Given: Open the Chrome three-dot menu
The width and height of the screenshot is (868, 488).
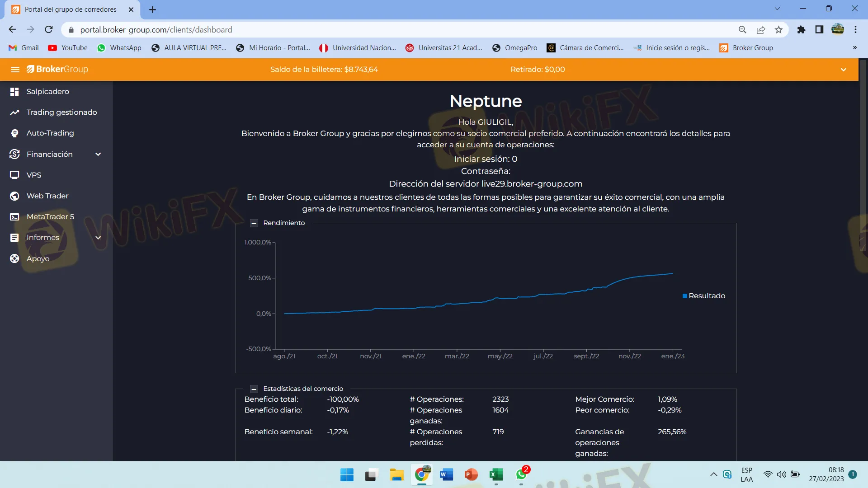Looking at the screenshot, I should click(x=855, y=30).
